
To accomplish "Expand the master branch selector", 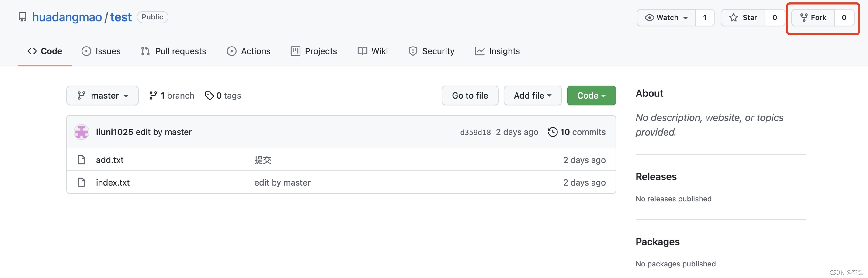I will [x=102, y=96].
